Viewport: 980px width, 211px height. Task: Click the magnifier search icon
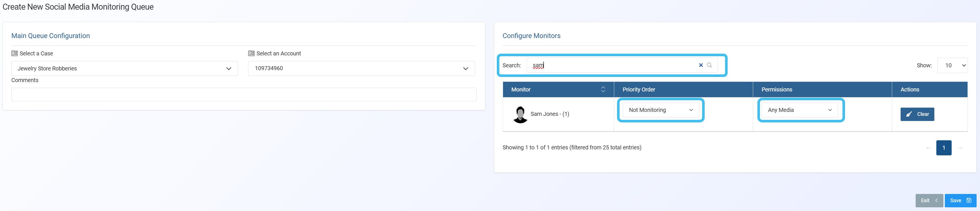(709, 65)
